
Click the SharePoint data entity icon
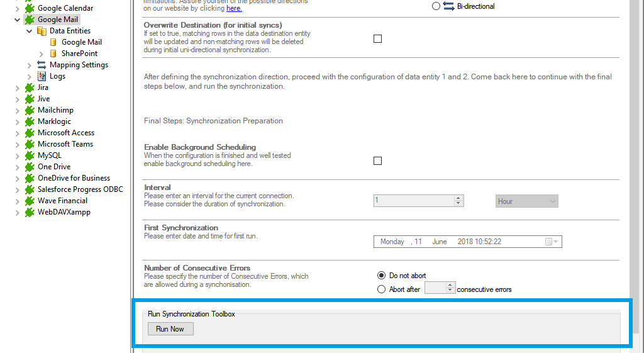tap(53, 53)
